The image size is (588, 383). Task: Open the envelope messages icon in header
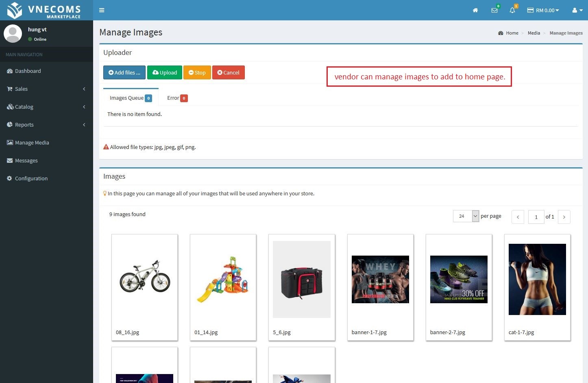(x=494, y=10)
